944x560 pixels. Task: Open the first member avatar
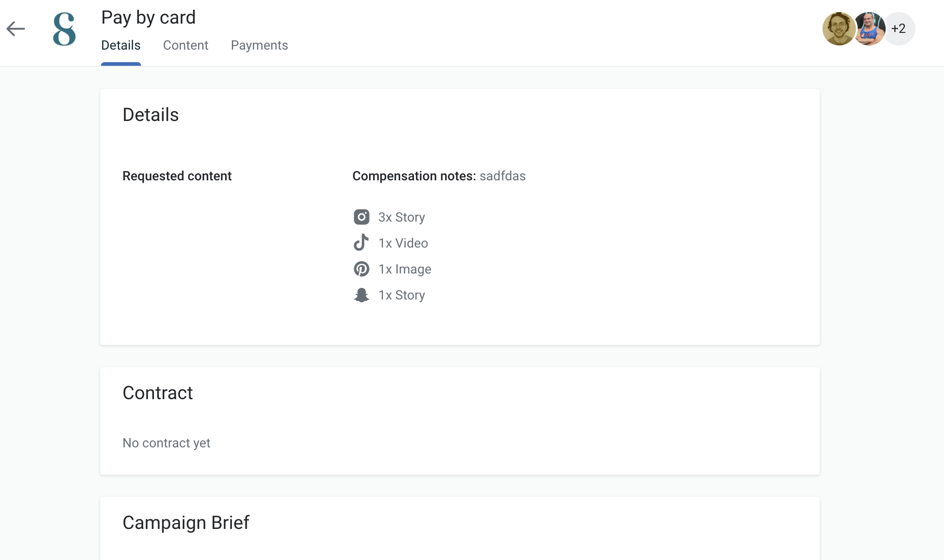839,29
